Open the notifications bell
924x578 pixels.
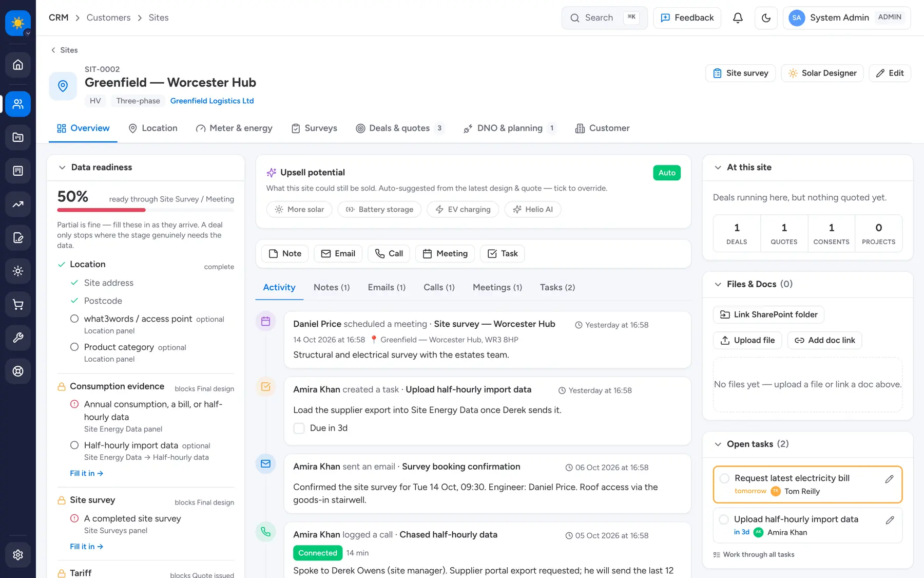[738, 18]
